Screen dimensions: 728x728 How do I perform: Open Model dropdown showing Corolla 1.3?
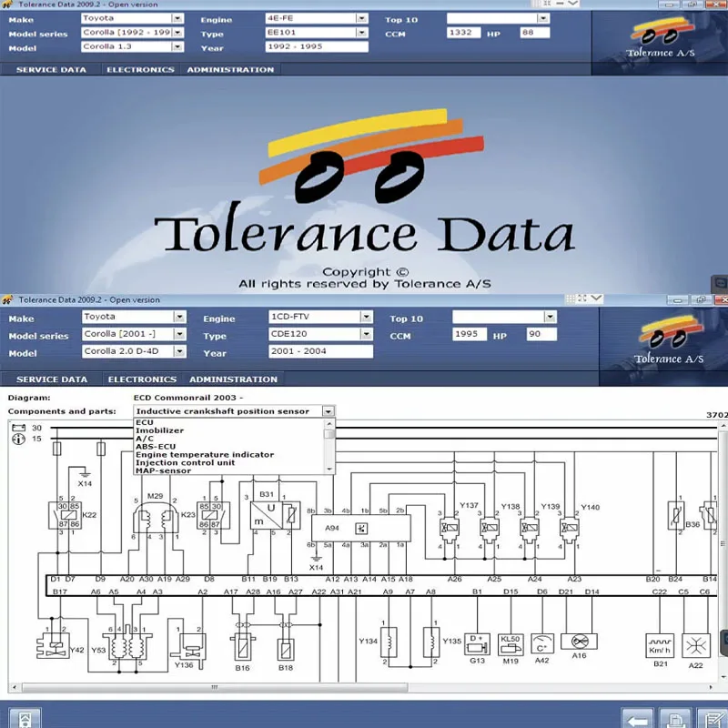pyautogui.click(x=177, y=46)
